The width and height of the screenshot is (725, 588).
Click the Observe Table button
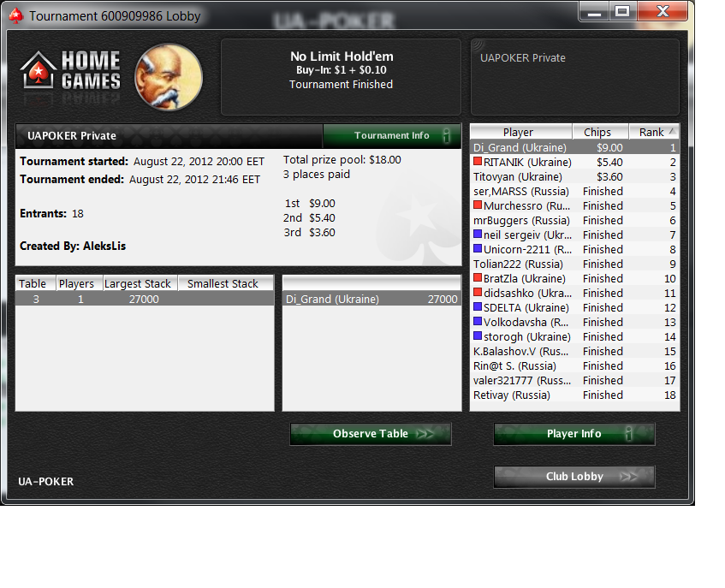(x=371, y=434)
